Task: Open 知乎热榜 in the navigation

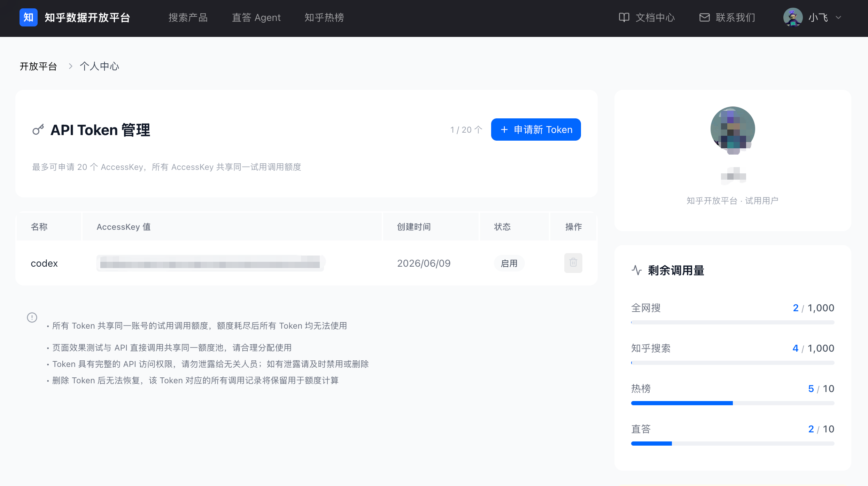Action: pyautogui.click(x=324, y=17)
